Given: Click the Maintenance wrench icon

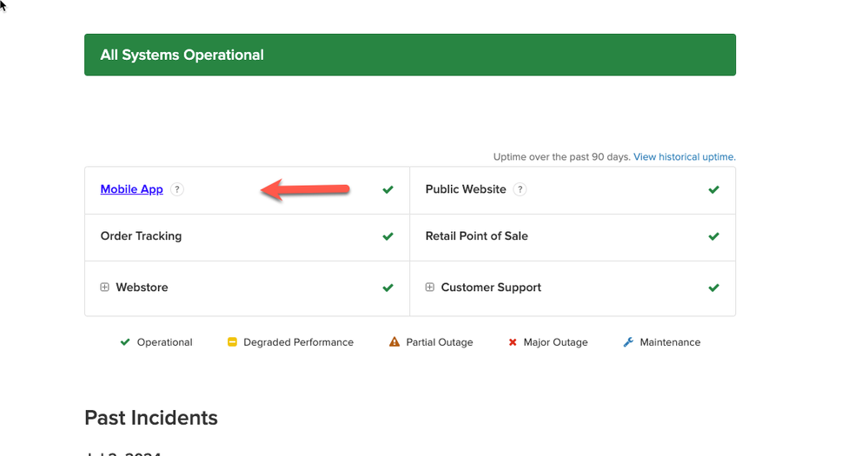Looking at the screenshot, I should tap(628, 342).
